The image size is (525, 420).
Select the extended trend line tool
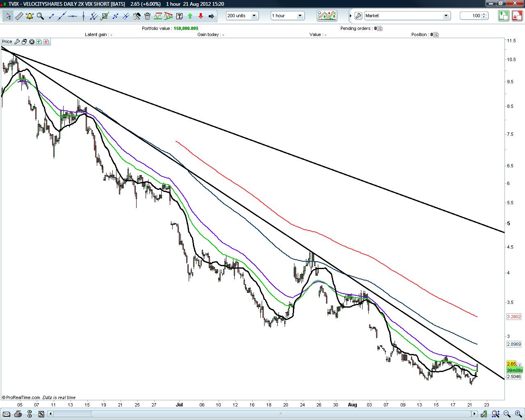coord(62,16)
